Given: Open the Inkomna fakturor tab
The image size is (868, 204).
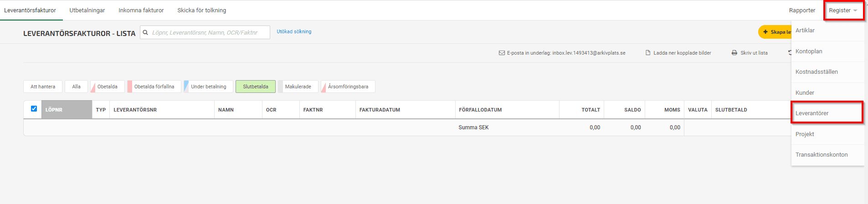Looking at the screenshot, I should [141, 10].
